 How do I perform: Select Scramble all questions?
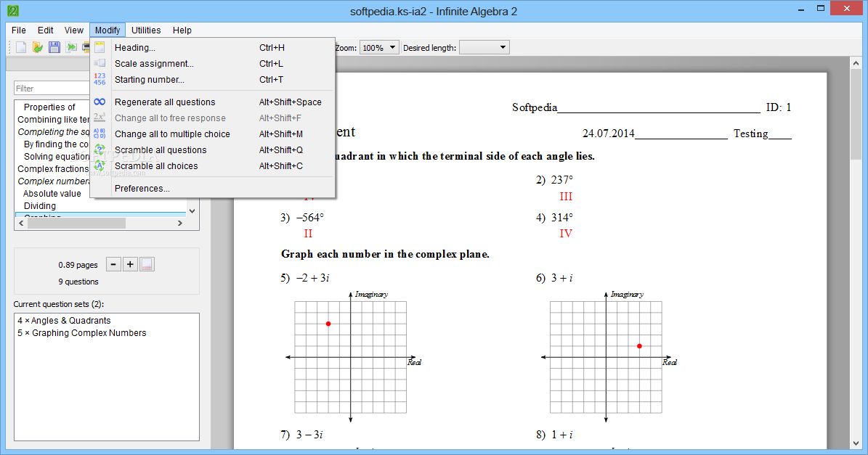213,149
